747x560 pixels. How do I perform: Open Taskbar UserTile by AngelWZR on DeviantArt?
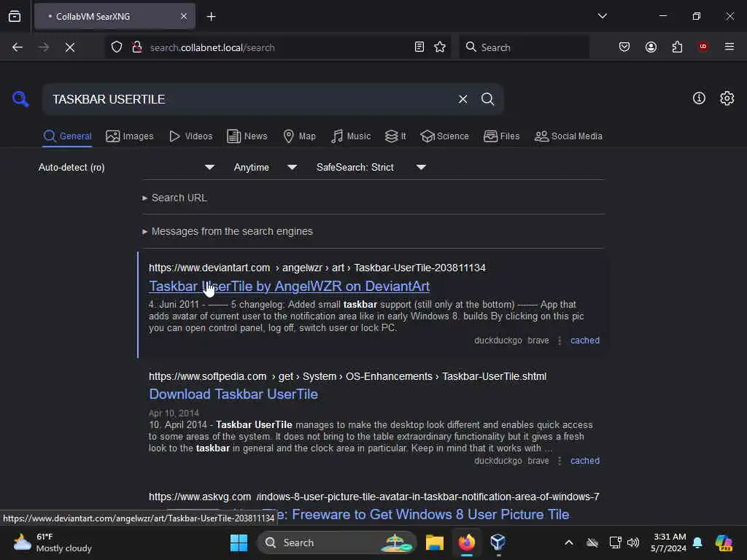tap(289, 286)
